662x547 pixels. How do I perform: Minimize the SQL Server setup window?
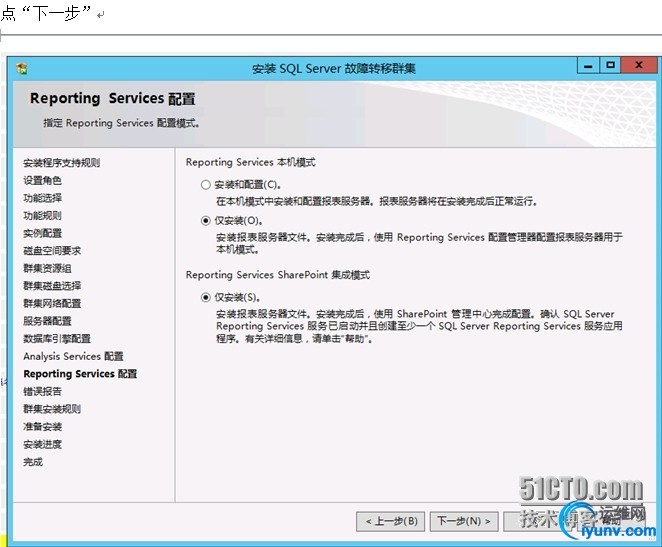[589, 65]
